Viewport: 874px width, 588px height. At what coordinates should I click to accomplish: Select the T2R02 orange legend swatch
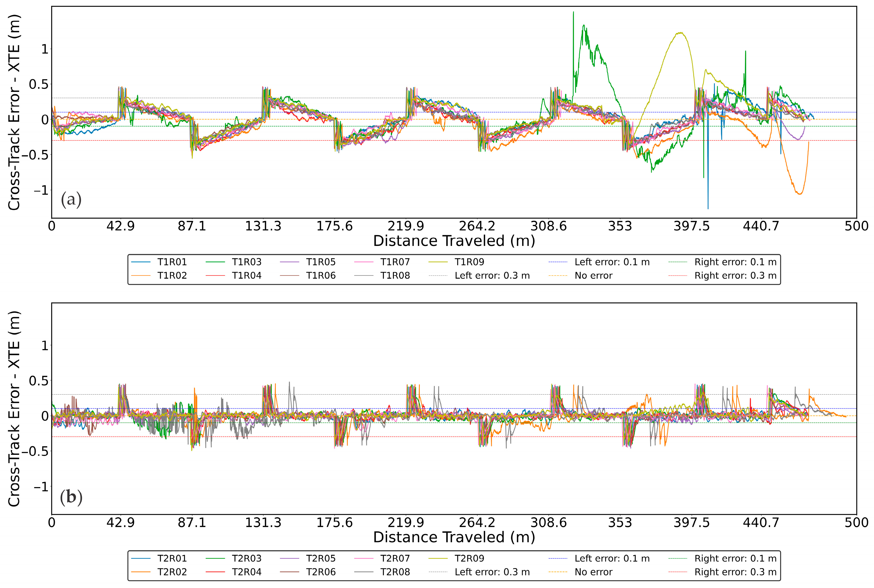[141, 572]
